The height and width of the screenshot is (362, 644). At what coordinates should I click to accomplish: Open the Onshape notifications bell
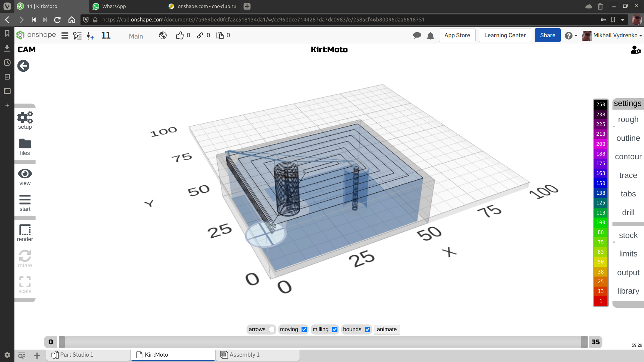click(x=430, y=36)
